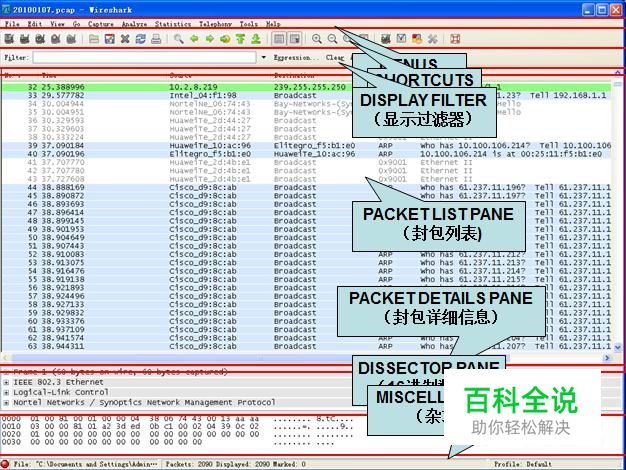Viewport: 626px width, 470px height.
Task: Go to specific packet number icon
Action: click(x=225, y=39)
